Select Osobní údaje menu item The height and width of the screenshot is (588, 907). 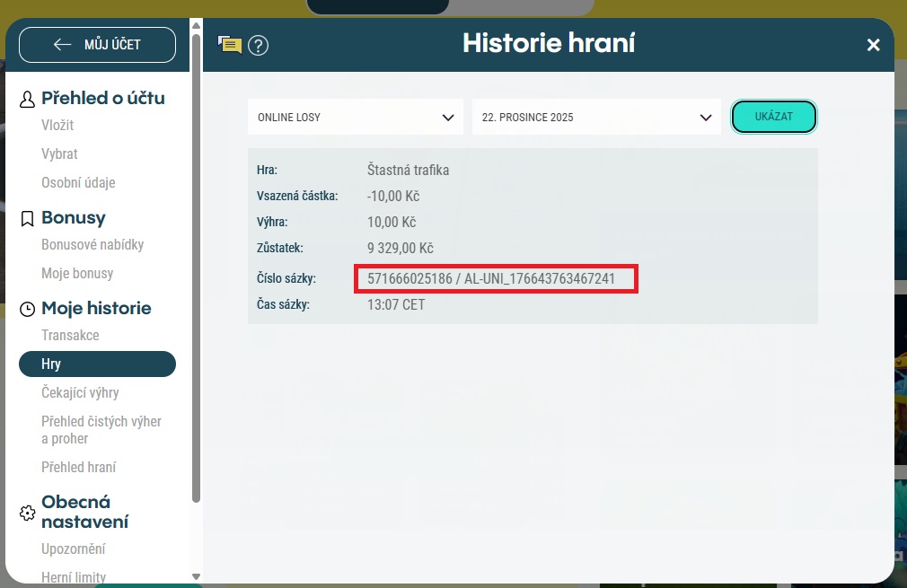78,183
